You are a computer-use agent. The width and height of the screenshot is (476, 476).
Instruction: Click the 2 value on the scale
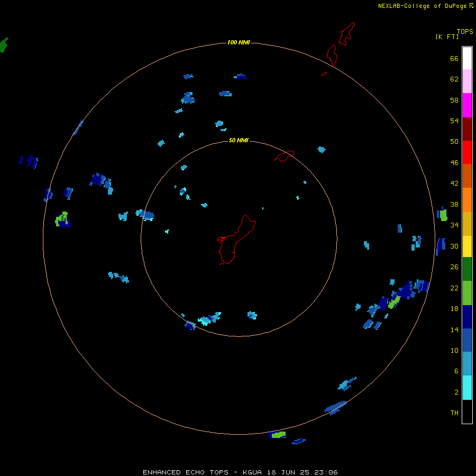coord(456,392)
